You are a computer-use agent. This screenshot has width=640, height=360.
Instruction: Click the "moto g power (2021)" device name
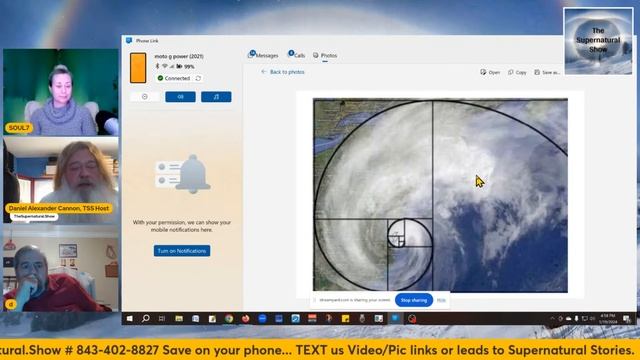tap(179, 56)
